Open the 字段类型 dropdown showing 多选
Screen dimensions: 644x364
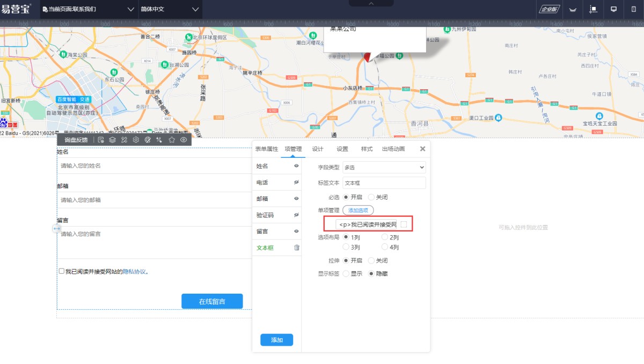point(384,168)
